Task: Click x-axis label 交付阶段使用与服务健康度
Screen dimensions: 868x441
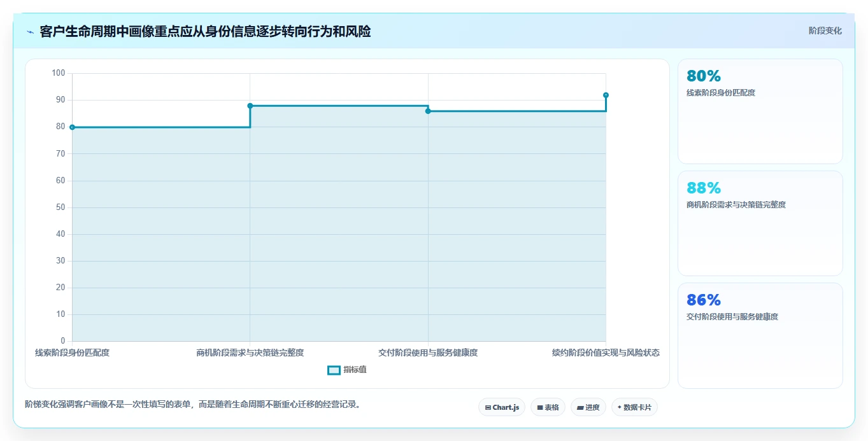Action: click(x=428, y=353)
